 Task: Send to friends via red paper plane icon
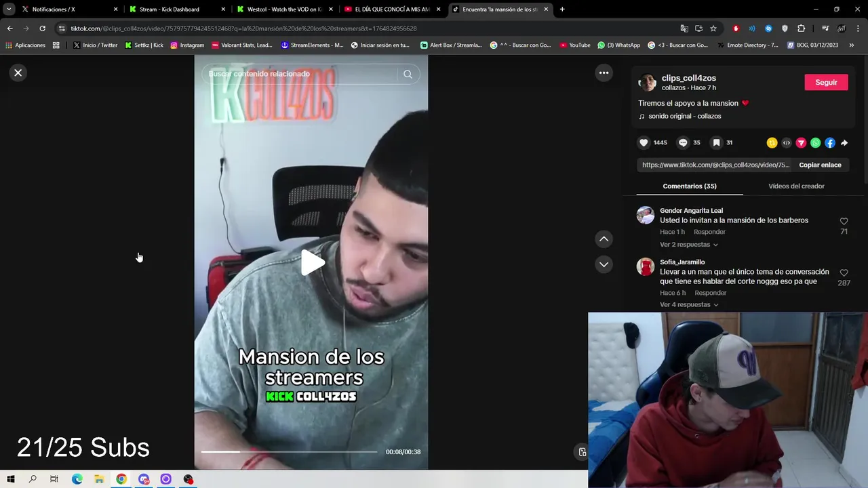click(x=801, y=143)
